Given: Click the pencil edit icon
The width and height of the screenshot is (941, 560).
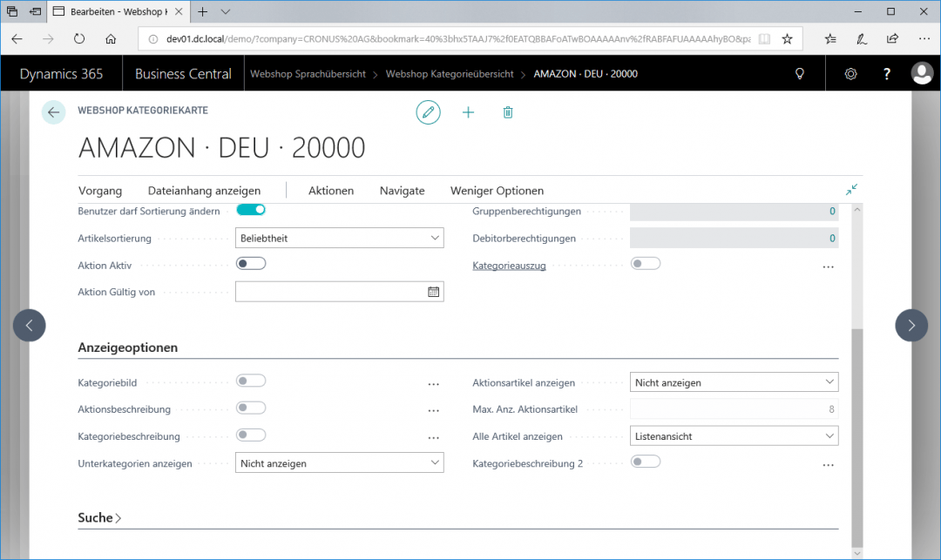Looking at the screenshot, I should (428, 112).
